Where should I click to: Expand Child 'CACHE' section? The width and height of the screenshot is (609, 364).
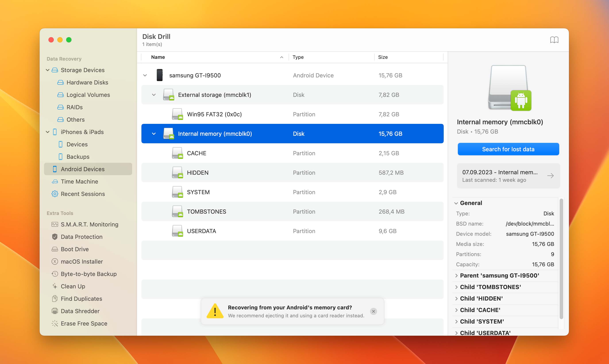pos(456,310)
